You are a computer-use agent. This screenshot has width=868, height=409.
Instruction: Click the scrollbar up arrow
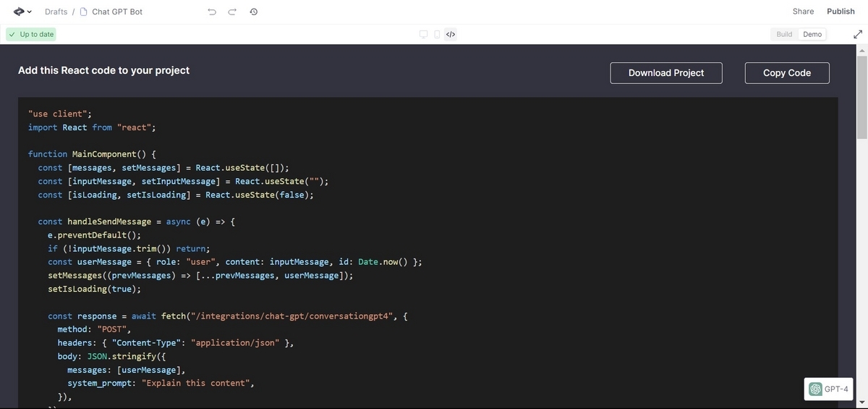click(x=861, y=51)
